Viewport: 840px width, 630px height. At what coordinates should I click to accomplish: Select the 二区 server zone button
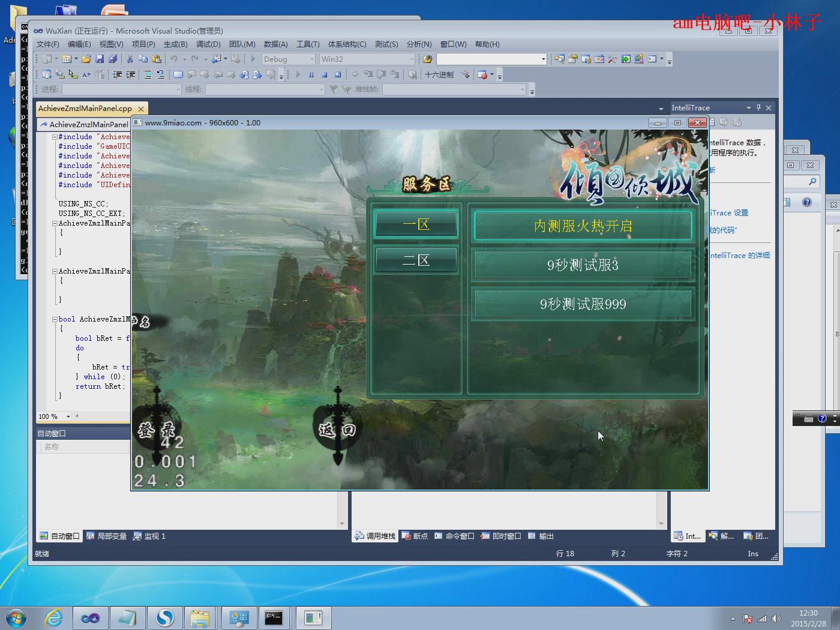click(x=416, y=260)
